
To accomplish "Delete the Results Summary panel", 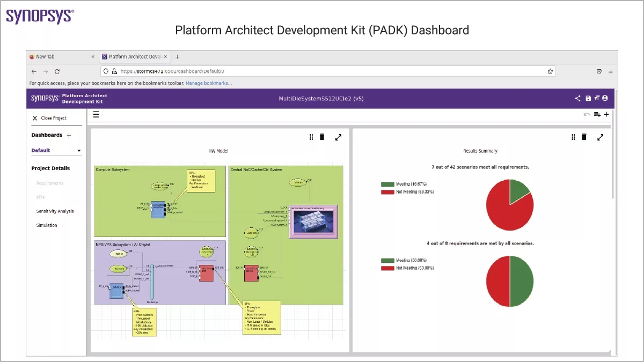I will click(x=584, y=137).
